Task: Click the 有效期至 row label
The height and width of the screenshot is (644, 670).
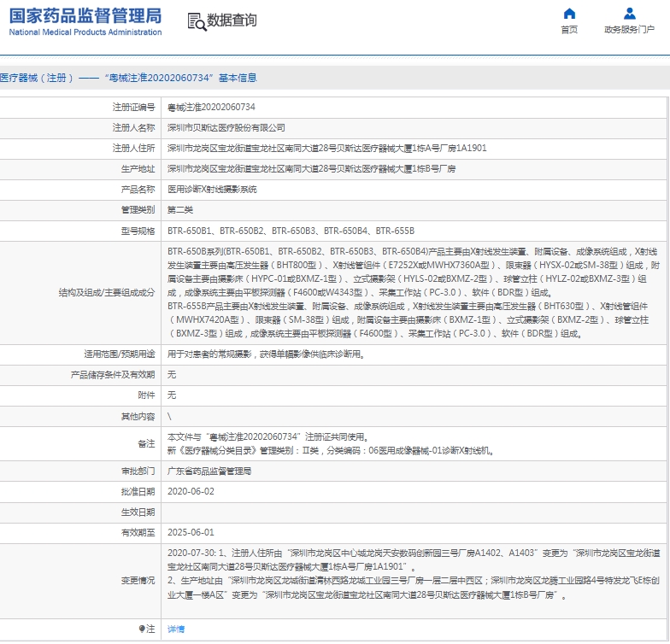Action: (138, 533)
